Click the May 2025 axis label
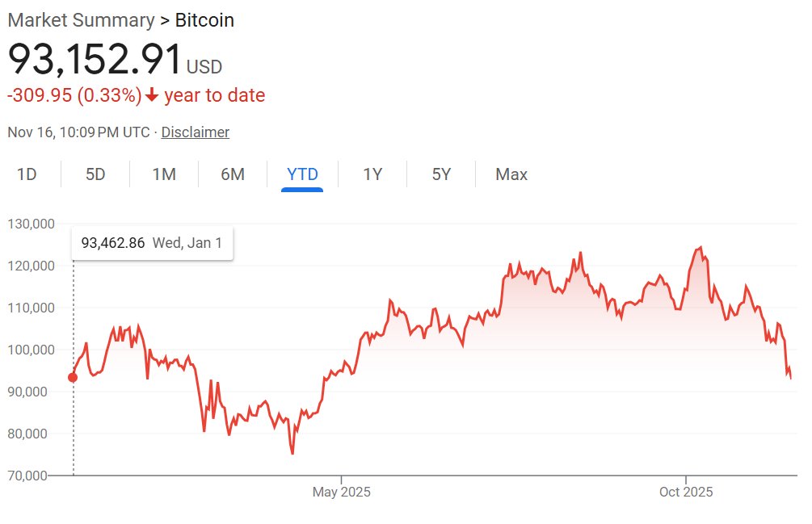The width and height of the screenshot is (812, 524). [x=341, y=492]
